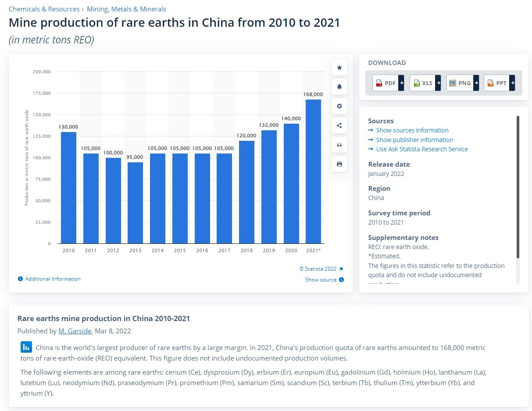Click Show publisher information link
The height and width of the screenshot is (411, 532).
click(x=415, y=140)
